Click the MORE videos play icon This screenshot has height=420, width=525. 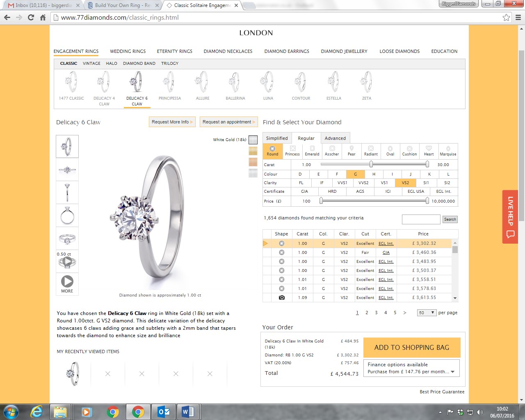pyautogui.click(x=67, y=281)
